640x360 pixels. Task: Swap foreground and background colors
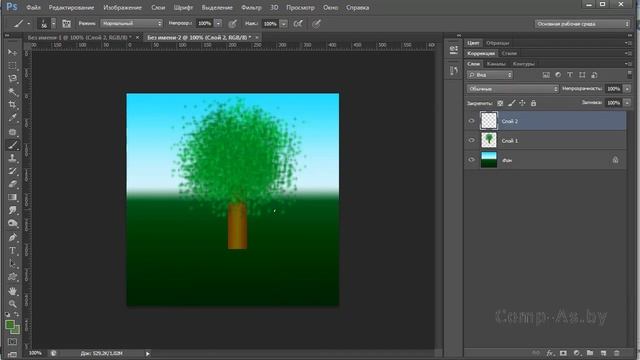point(17,315)
